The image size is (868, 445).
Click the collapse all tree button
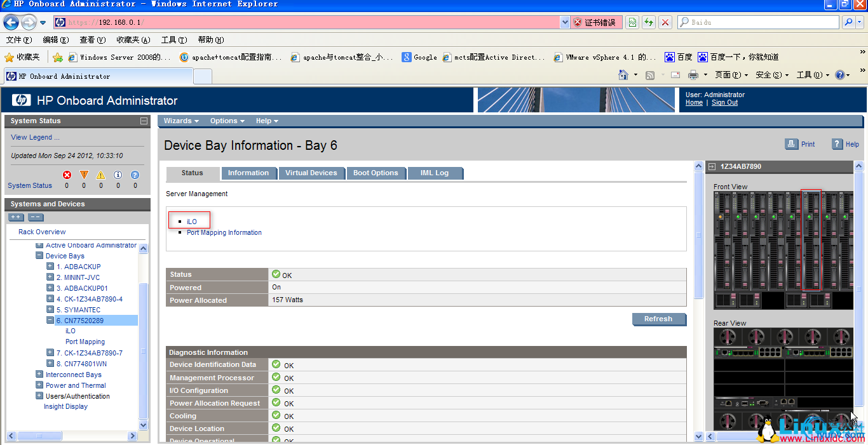tap(36, 217)
